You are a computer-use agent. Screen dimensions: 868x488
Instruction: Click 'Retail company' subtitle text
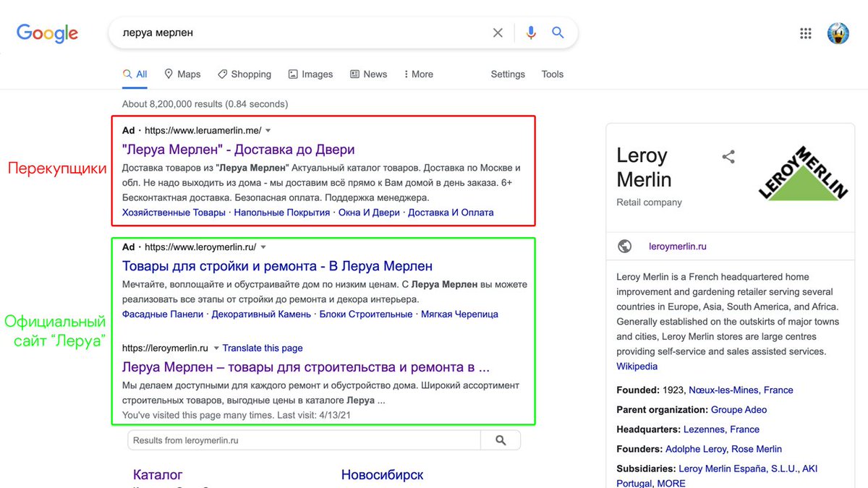click(649, 202)
